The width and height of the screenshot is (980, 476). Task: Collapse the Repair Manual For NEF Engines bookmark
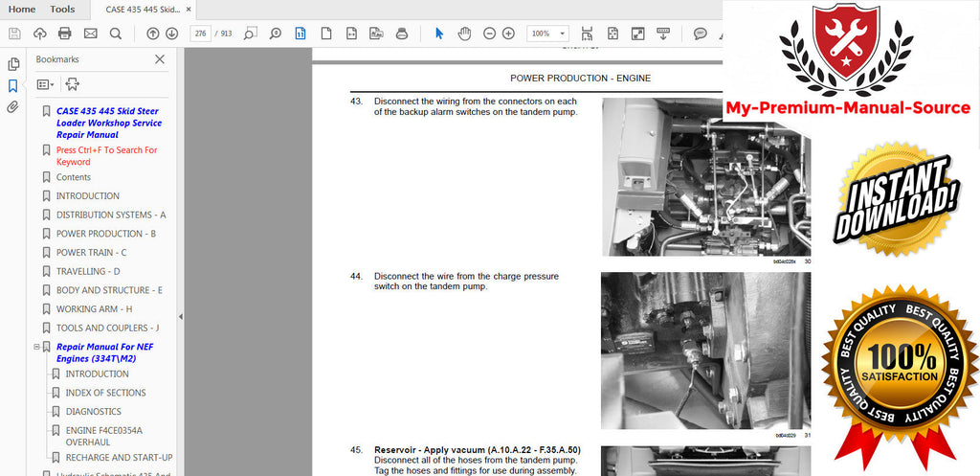pyautogui.click(x=36, y=347)
